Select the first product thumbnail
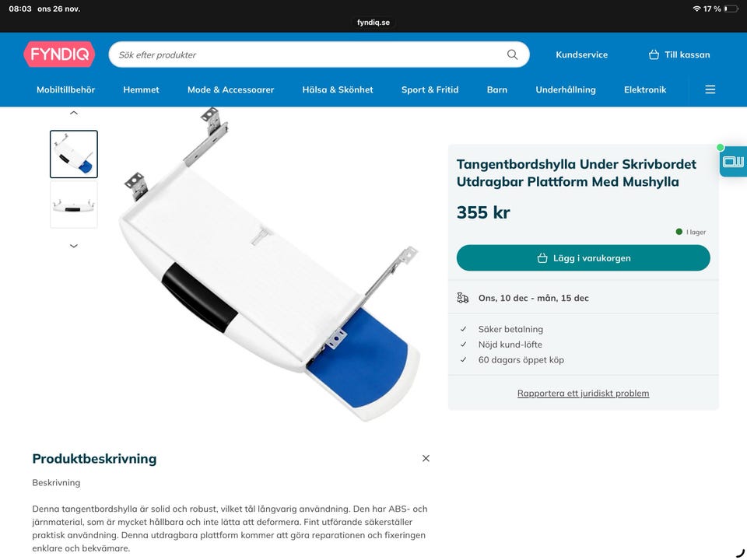This screenshot has height=560, width=747. click(x=74, y=154)
